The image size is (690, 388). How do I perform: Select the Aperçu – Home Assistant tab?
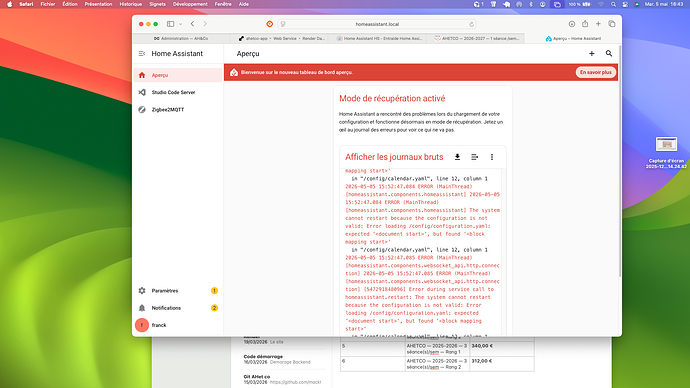pyautogui.click(x=573, y=39)
